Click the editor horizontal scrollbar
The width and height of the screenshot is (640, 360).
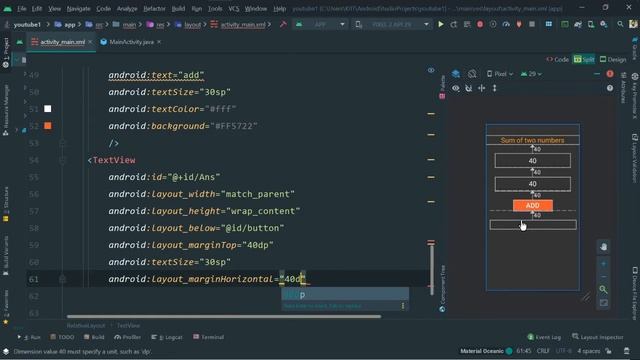(224, 316)
